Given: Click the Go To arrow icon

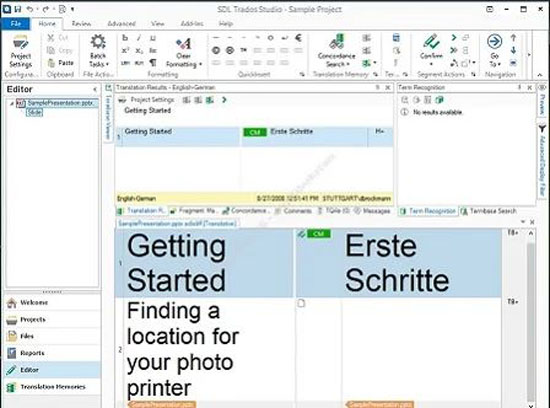Looking at the screenshot, I should pos(494,42).
